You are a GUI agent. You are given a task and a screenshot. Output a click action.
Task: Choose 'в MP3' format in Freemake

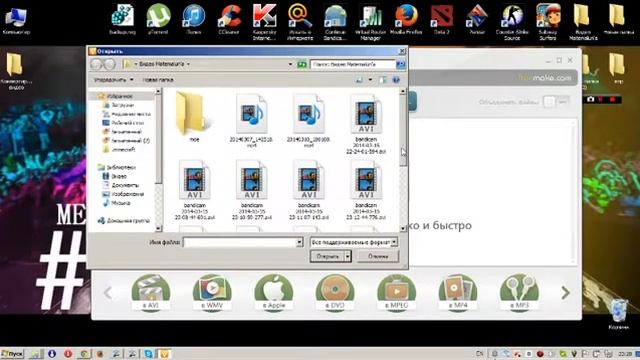click(x=519, y=293)
